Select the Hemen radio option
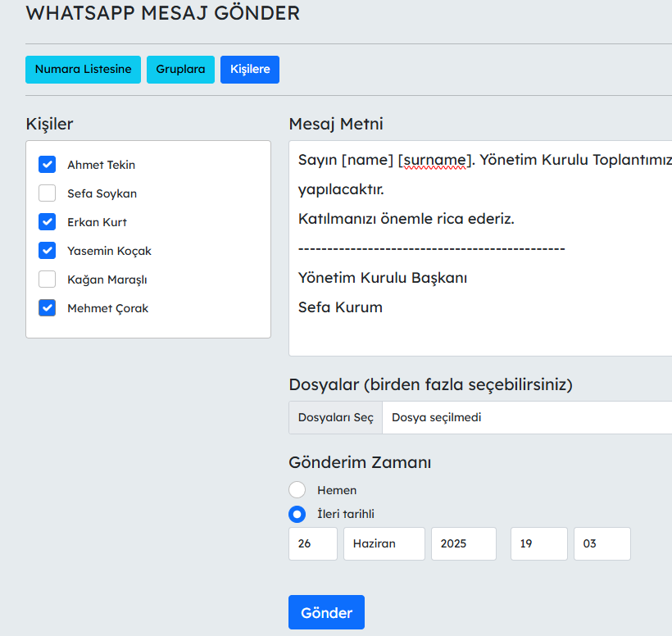The height and width of the screenshot is (636, 672). tap(297, 490)
